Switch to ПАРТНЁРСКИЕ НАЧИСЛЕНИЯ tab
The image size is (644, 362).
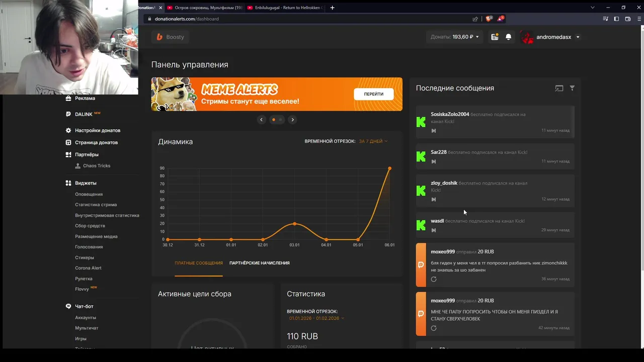point(259,263)
